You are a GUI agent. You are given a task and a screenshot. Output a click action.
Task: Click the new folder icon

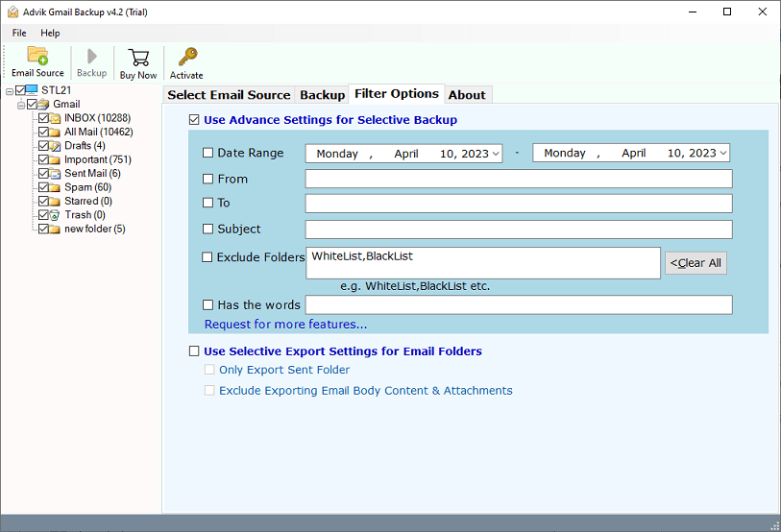(x=55, y=230)
